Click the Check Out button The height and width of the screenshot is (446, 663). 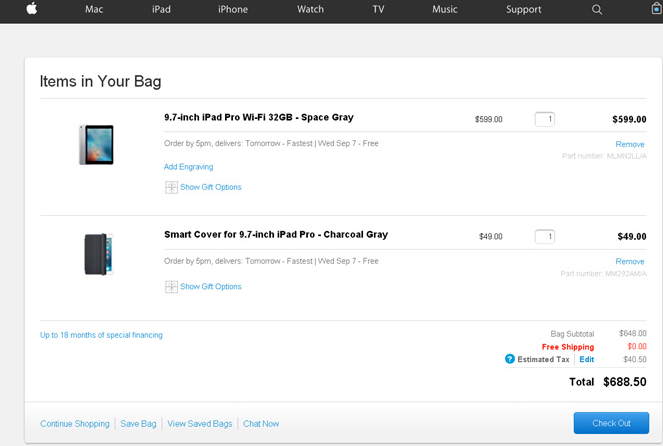(611, 423)
